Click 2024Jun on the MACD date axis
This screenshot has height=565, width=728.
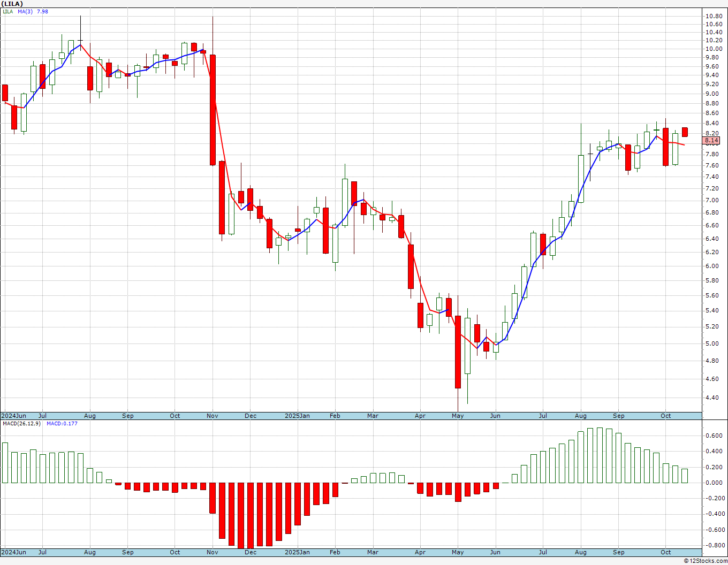pyautogui.click(x=14, y=552)
